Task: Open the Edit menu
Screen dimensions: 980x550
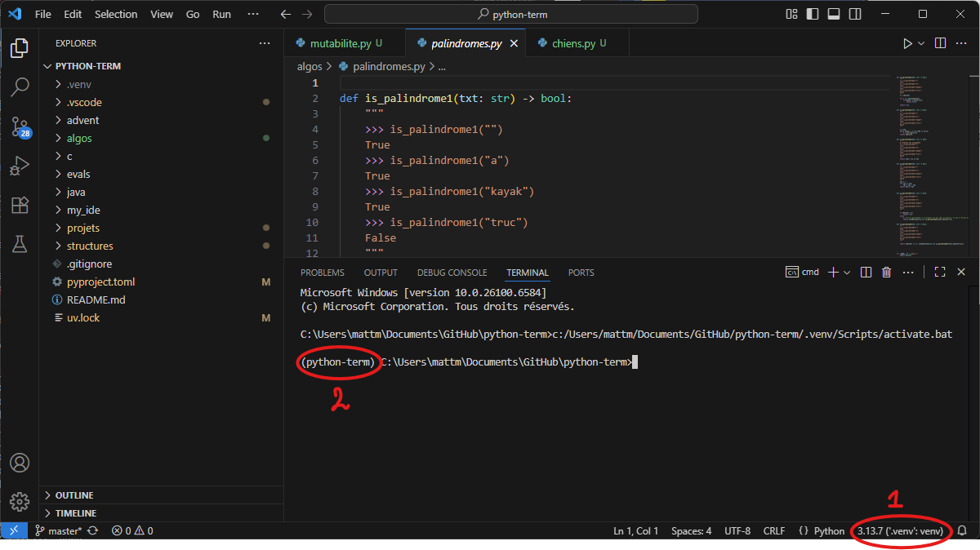Action: [x=73, y=14]
